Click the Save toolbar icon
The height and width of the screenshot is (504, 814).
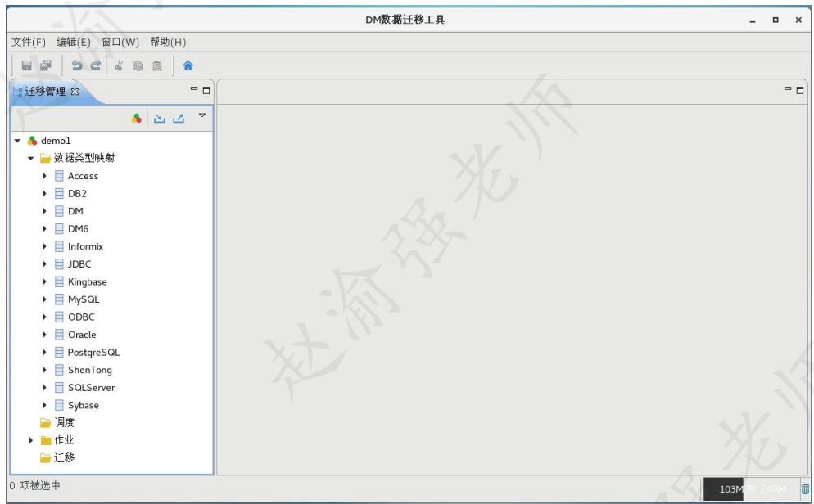tap(26, 65)
